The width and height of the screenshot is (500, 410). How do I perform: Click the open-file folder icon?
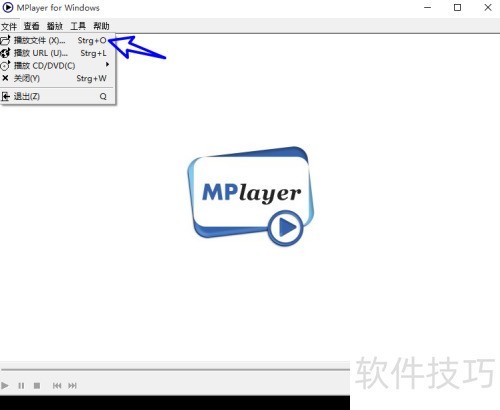click(6, 40)
